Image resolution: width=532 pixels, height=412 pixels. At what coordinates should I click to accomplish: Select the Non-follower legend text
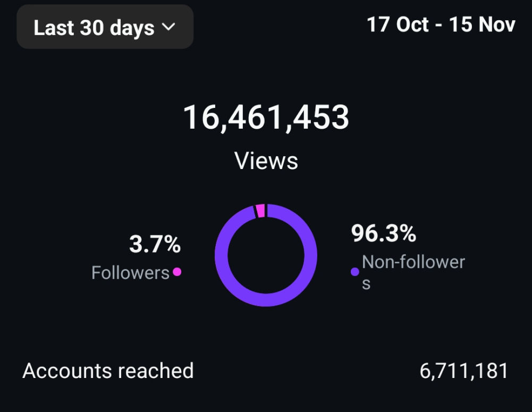coord(413,262)
